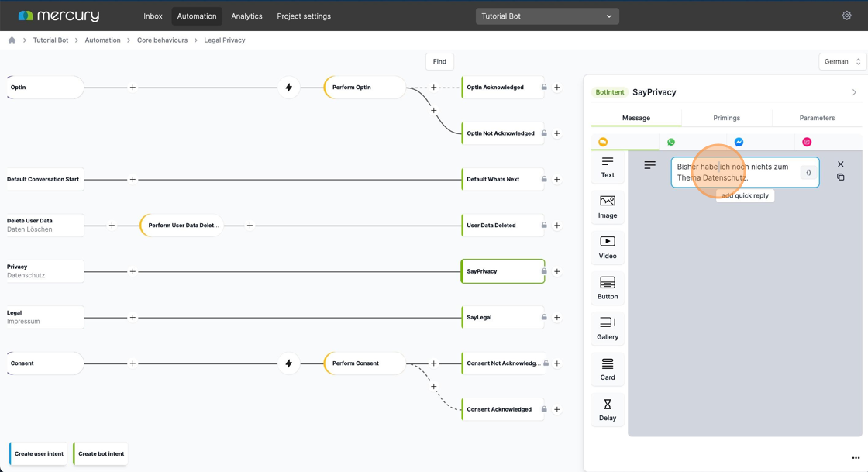Open the Analytics menu
This screenshot has width=868, height=472.
[246, 16]
